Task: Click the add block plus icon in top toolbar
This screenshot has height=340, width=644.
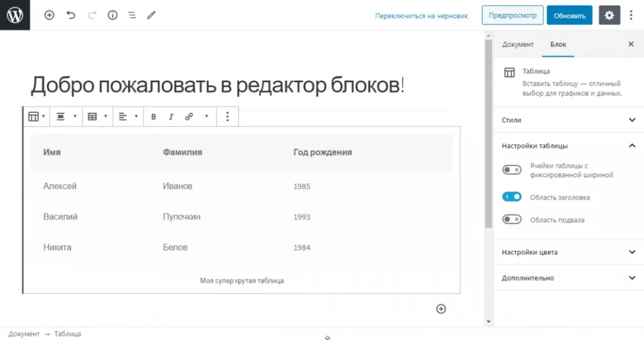Action: pyautogui.click(x=49, y=15)
